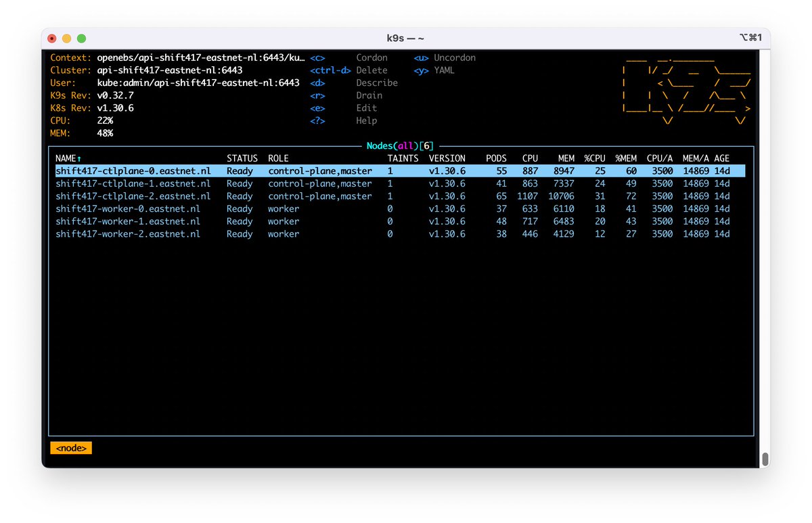The height and width of the screenshot is (523, 812).
Task: Click the Delete shortcut hint
Action: (371, 70)
